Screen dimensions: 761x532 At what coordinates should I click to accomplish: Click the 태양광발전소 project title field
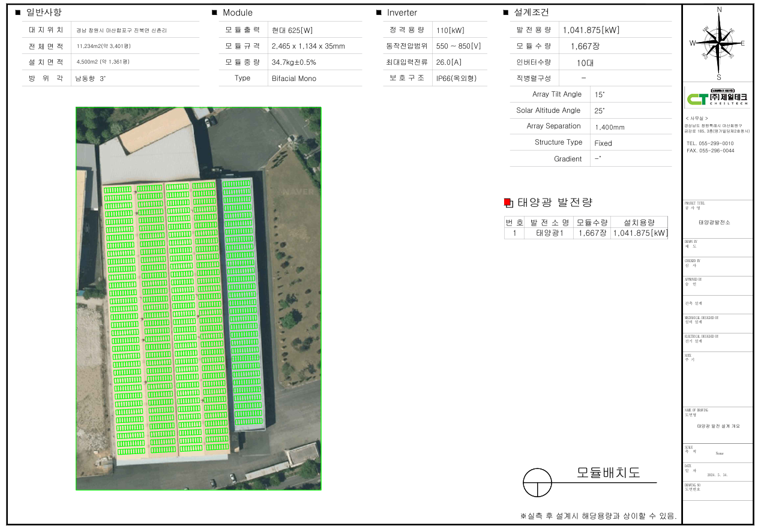(x=714, y=222)
